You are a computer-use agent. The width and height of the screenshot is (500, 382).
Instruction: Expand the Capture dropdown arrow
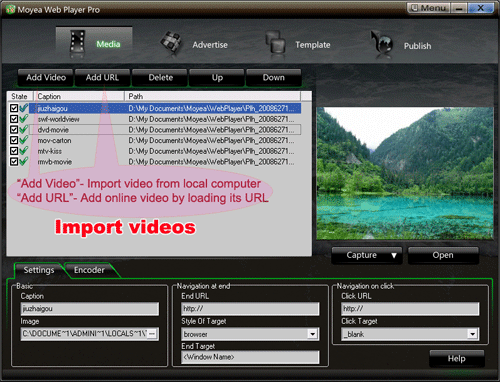(x=394, y=255)
